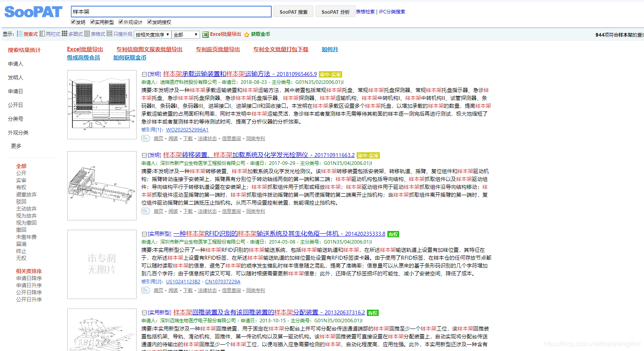Viewport: 644px width, 351px height.
Task: Click 法律状态 under patent 201810965465.9
Action: click(x=207, y=139)
